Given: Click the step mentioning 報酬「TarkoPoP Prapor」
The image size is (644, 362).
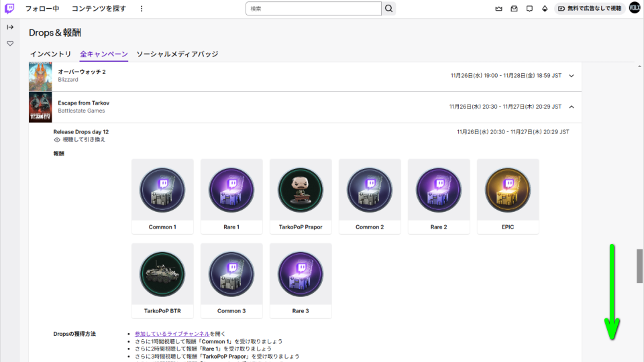Looking at the screenshot, I should click(x=217, y=356).
